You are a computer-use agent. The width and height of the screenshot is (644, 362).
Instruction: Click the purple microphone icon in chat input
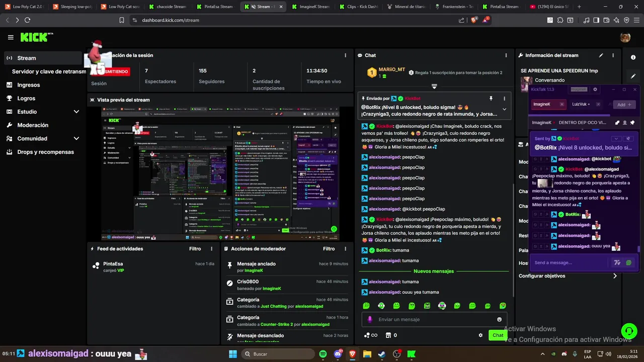click(370, 319)
